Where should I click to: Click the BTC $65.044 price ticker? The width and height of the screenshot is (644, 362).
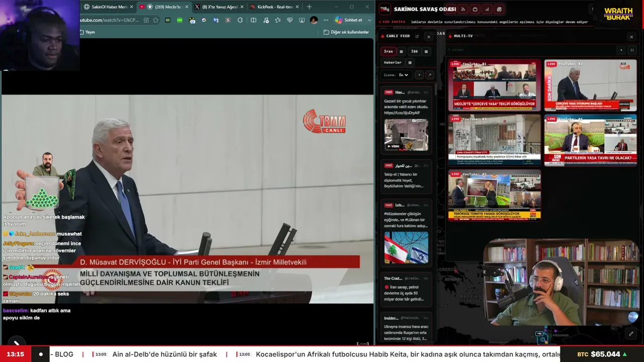602,354
